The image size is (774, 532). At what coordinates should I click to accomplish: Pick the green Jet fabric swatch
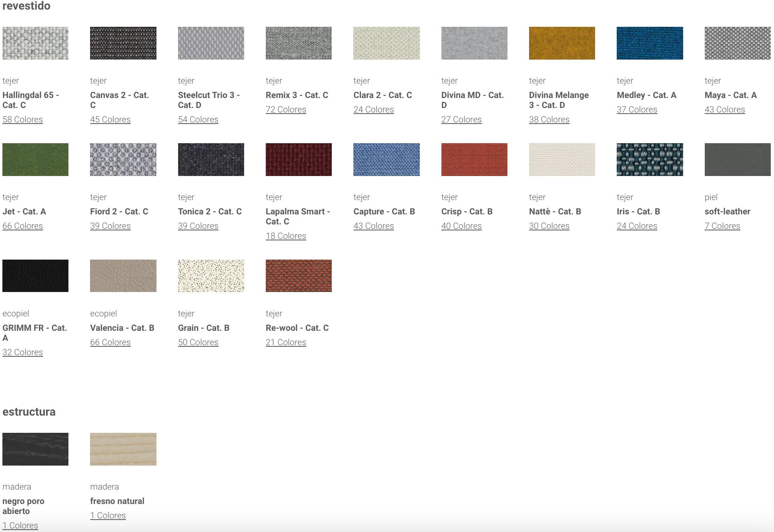pyautogui.click(x=35, y=160)
